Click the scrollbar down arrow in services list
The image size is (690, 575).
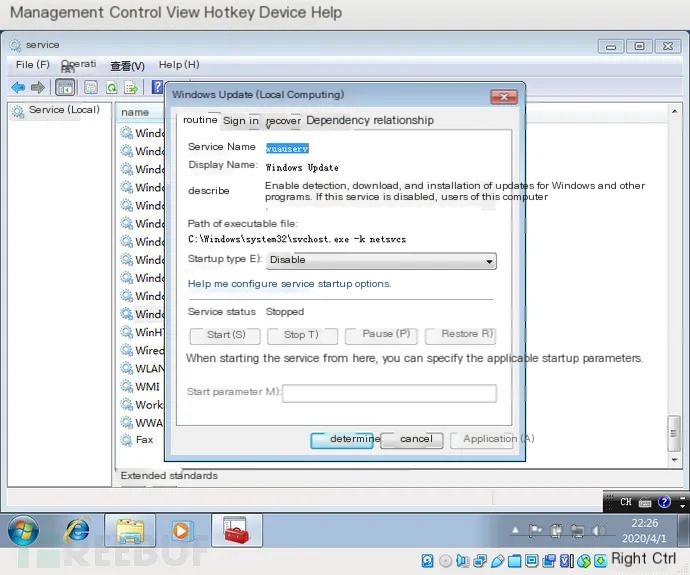pyautogui.click(x=674, y=460)
